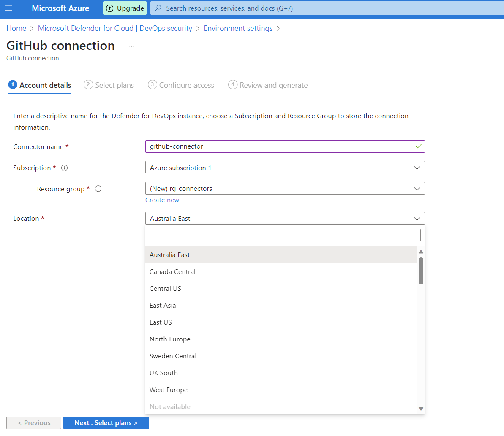
Task: Click the Resource group info icon
Action: tap(98, 189)
